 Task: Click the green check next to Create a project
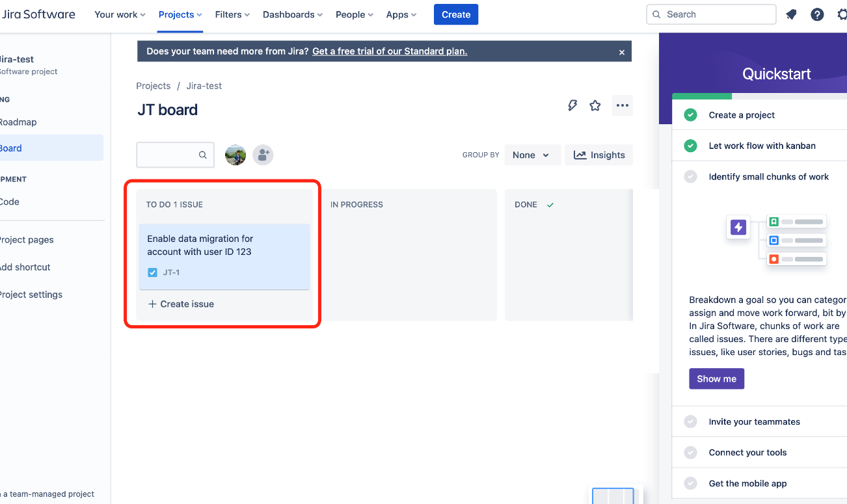(691, 115)
